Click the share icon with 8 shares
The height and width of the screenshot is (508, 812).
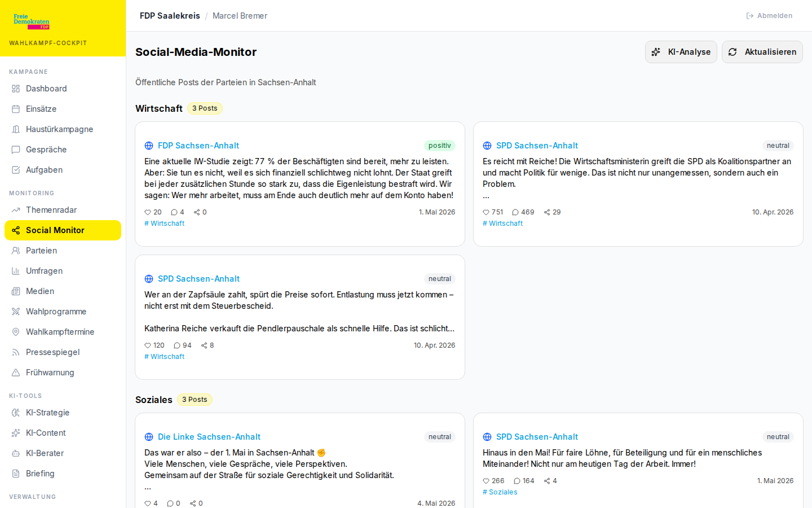(204, 345)
